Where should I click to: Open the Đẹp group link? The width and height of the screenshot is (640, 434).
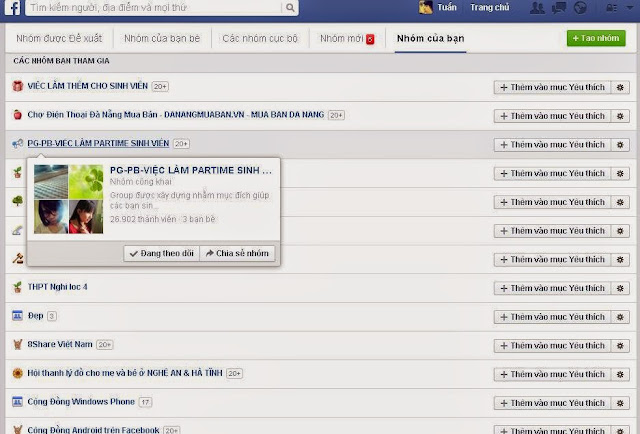(35, 316)
